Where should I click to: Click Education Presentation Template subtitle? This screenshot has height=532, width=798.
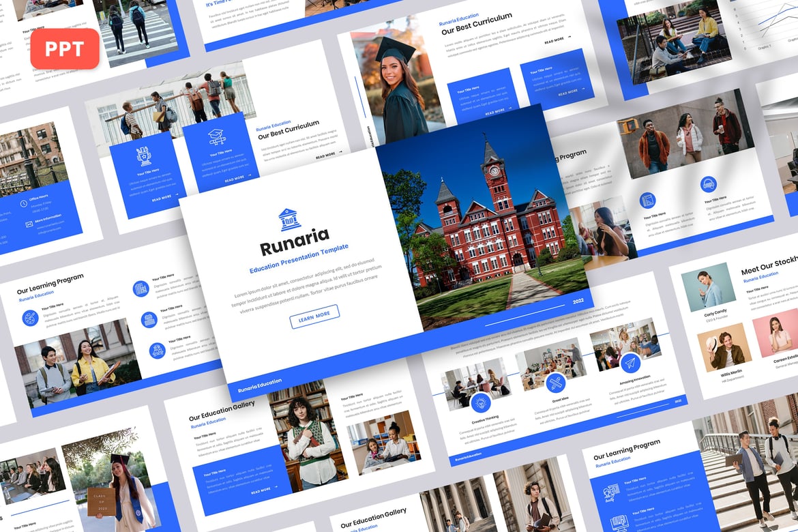coord(299,258)
